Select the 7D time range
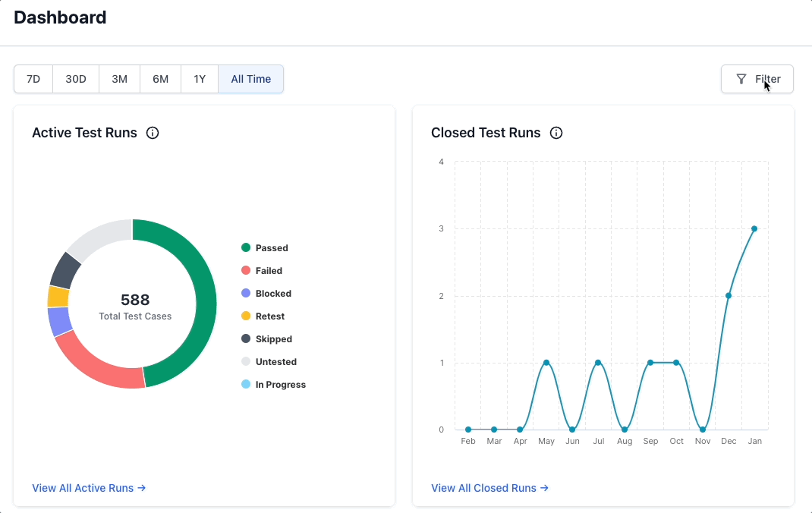The image size is (812, 513). click(33, 79)
